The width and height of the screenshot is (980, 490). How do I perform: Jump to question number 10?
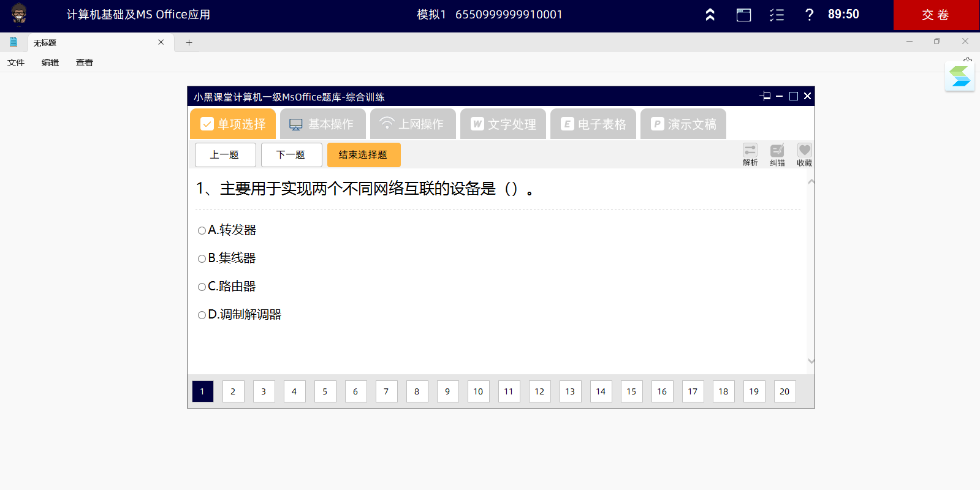(x=478, y=391)
